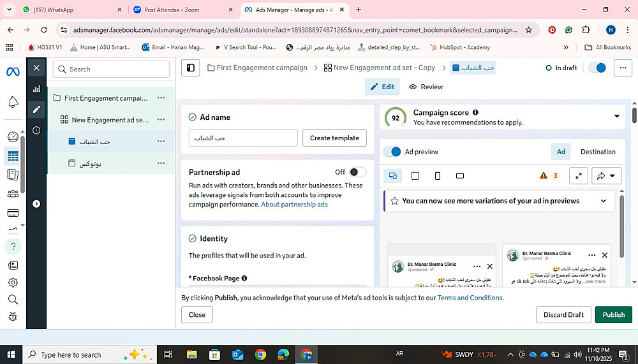Expand dark sidebar with arrow button

[x=36, y=204]
